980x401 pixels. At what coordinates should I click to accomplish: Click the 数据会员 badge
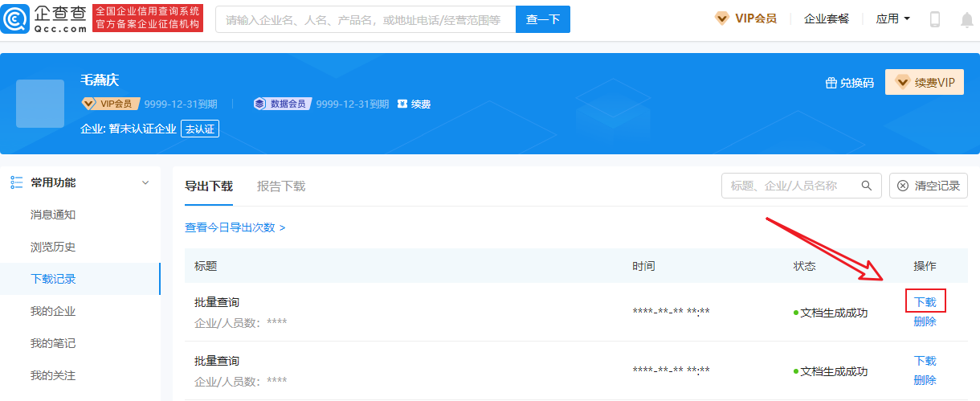tap(281, 104)
